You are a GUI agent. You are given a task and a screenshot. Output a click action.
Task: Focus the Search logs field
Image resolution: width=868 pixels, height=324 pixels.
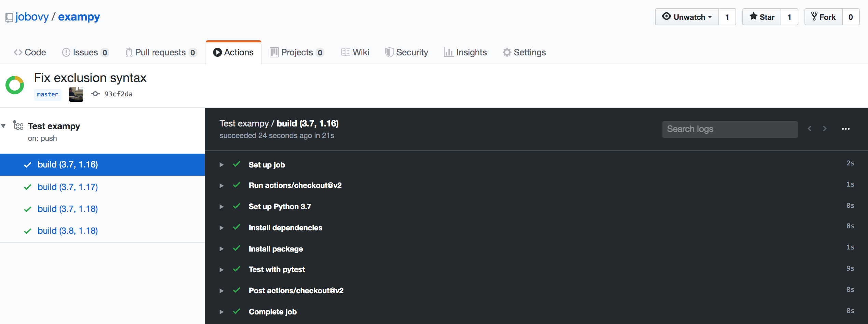[730, 129]
